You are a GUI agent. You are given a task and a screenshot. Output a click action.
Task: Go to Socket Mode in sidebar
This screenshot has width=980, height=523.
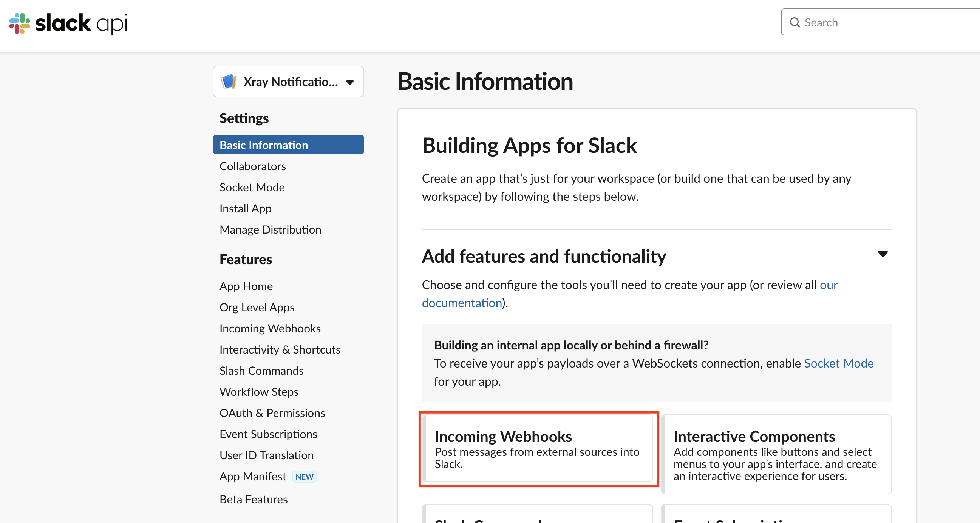pyautogui.click(x=252, y=188)
